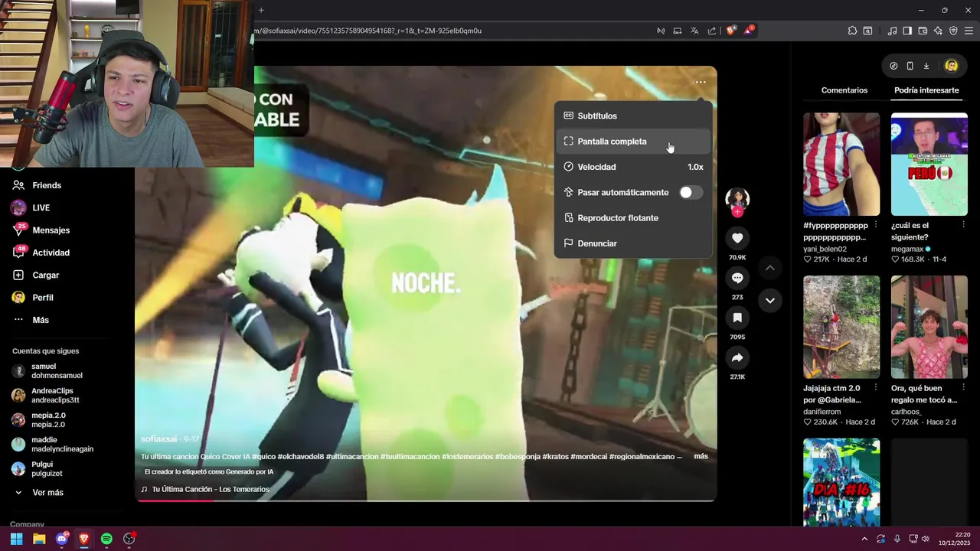Click the Windows Start button
Image resolution: width=980 pixels, height=551 pixels.
point(16,539)
